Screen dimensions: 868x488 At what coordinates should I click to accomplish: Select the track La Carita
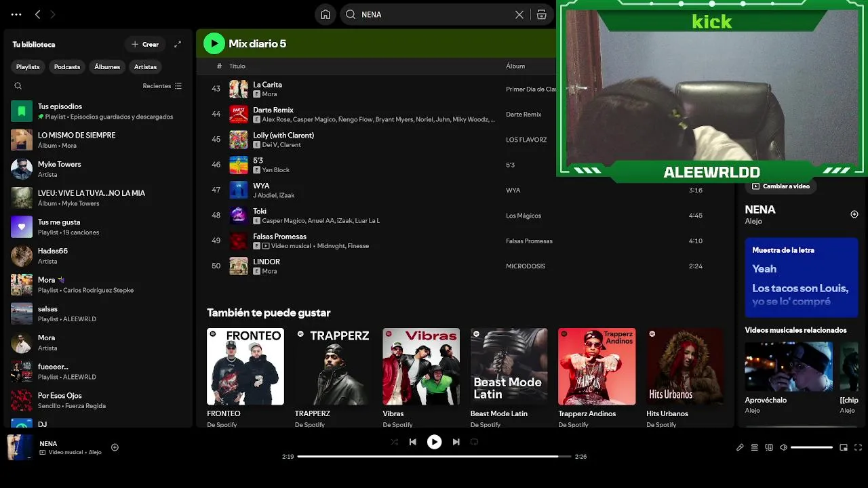pyautogui.click(x=267, y=85)
